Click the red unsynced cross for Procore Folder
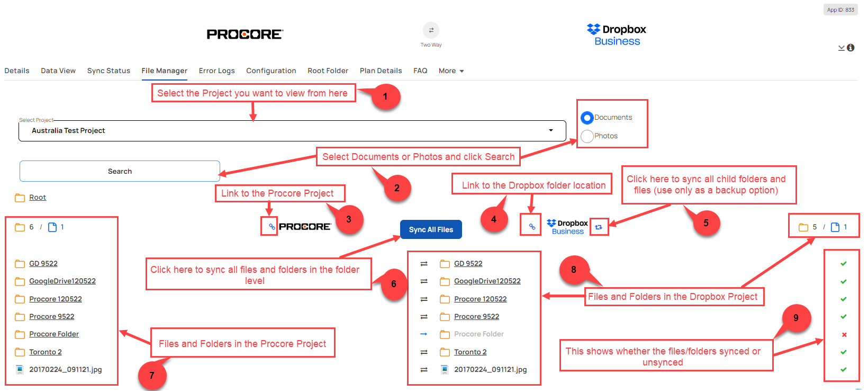 pos(844,335)
